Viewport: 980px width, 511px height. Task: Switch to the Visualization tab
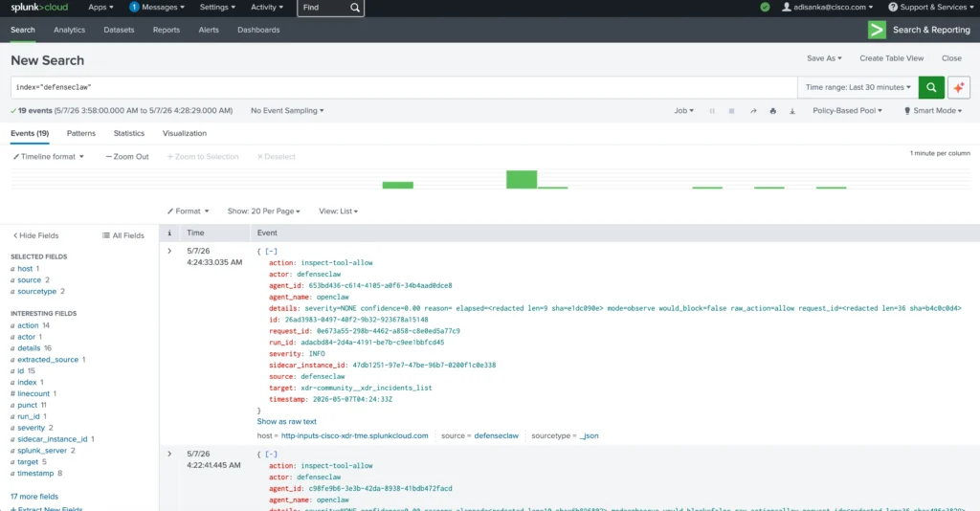(185, 133)
